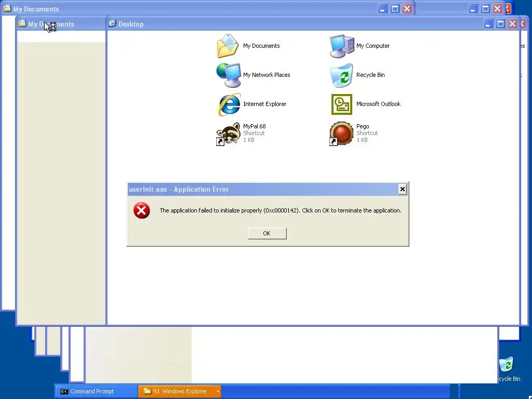Close the Desktop window
Screen dimensions: 532x399
513,24
